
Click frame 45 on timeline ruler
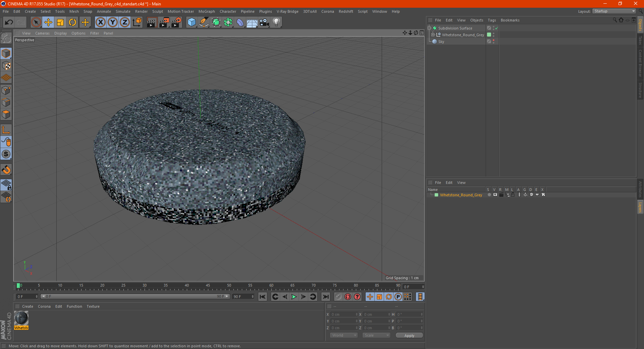[208, 286]
